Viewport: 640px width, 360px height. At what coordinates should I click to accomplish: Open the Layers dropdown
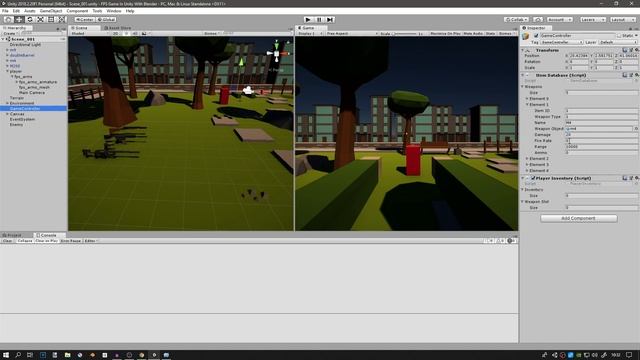point(593,19)
